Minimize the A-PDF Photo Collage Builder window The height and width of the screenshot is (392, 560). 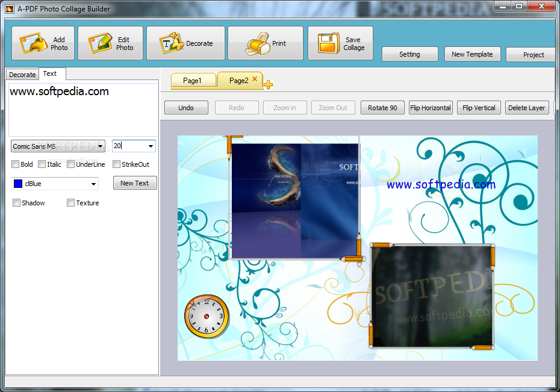pos(503,7)
